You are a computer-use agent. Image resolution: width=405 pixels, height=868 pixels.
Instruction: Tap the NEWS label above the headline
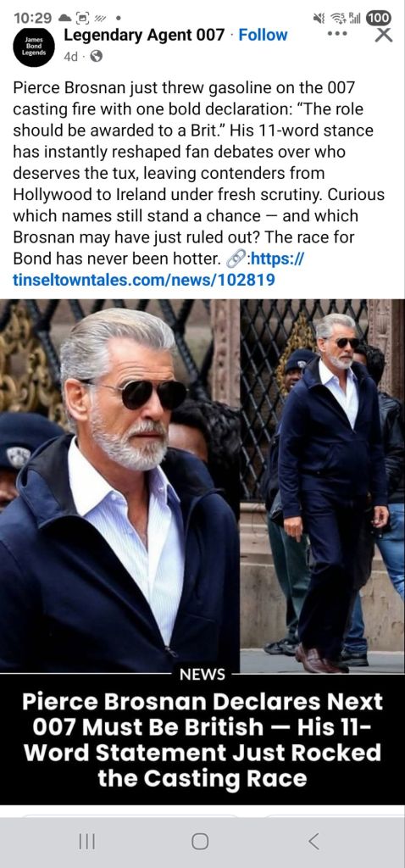click(x=202, y=674)
